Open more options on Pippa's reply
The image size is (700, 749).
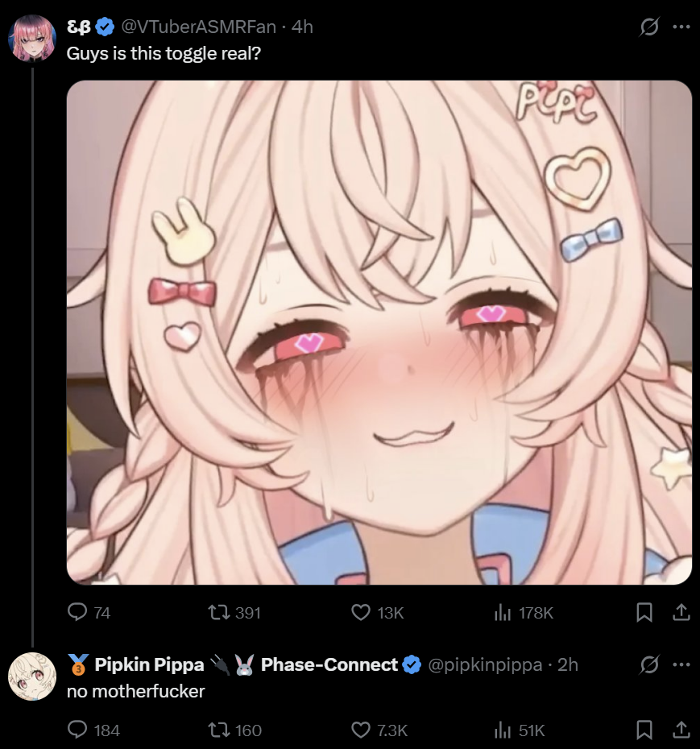point(681,664)
